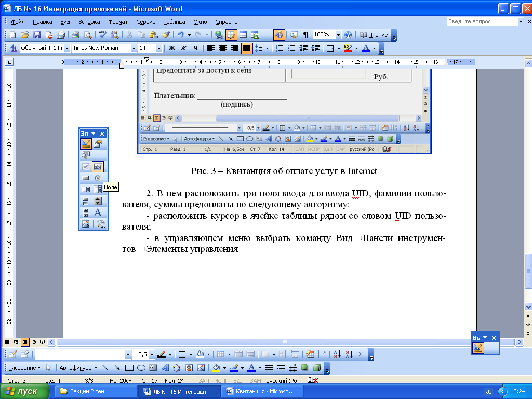The height and width of the screenshot is (399, 532).
Task: Center the paragraph text
Action: coord(222,48)
